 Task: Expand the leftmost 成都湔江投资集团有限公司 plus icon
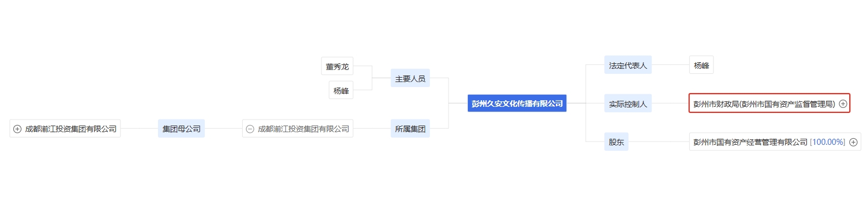(x=17, y=129)
